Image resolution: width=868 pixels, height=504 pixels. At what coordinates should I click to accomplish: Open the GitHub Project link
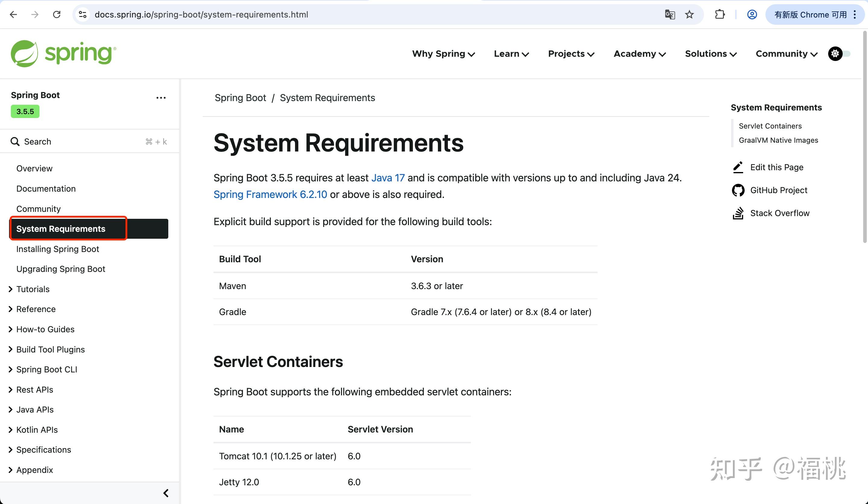778,190
